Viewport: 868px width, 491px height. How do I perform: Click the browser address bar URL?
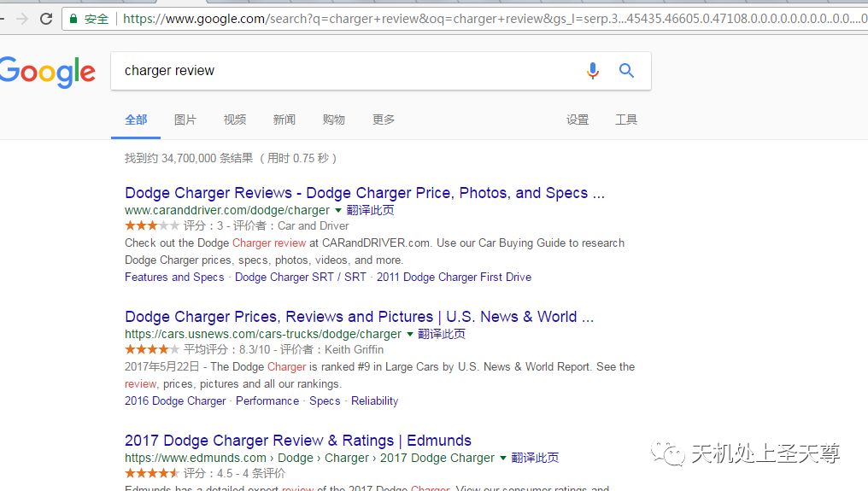click(x=495, y=19)
